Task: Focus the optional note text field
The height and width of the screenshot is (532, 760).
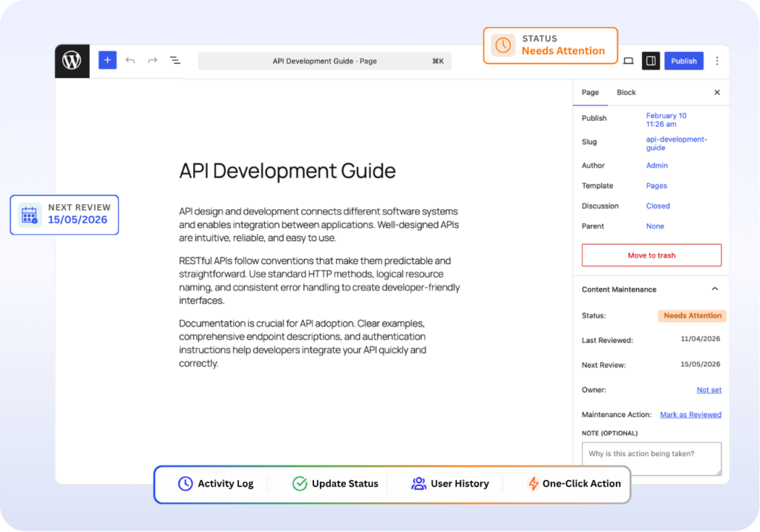Action: tap(652, 459)
